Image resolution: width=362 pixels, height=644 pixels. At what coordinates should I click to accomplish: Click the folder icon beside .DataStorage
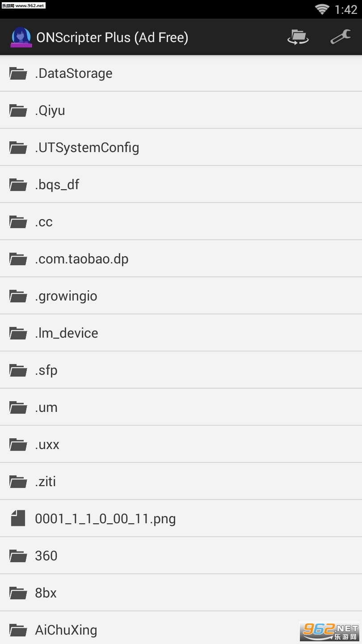coord(18,73)
